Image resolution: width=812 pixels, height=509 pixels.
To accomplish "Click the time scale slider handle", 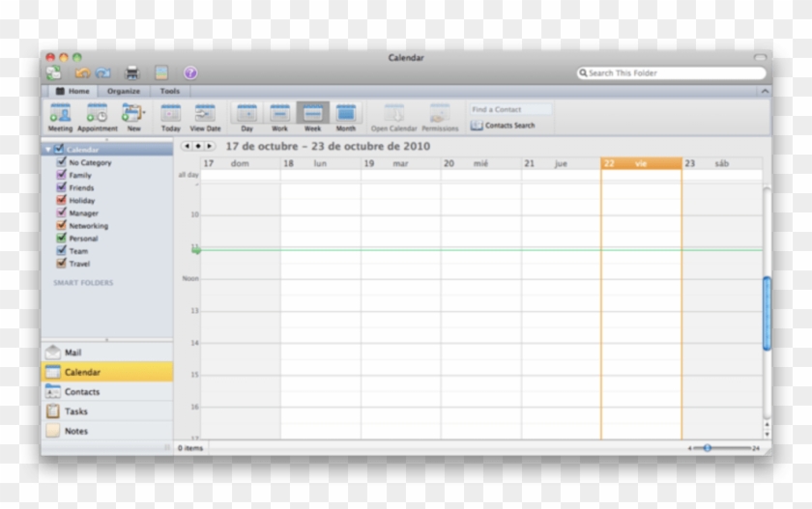I will 707,448.
